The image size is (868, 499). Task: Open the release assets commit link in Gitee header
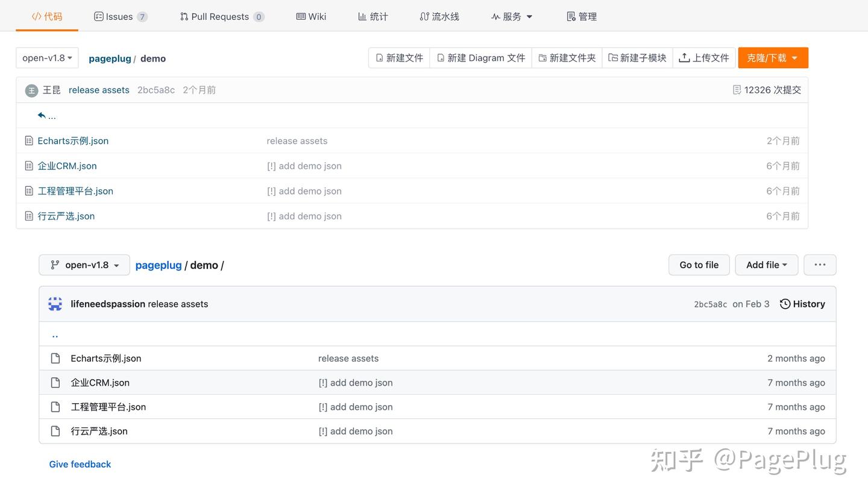point(99,90)
